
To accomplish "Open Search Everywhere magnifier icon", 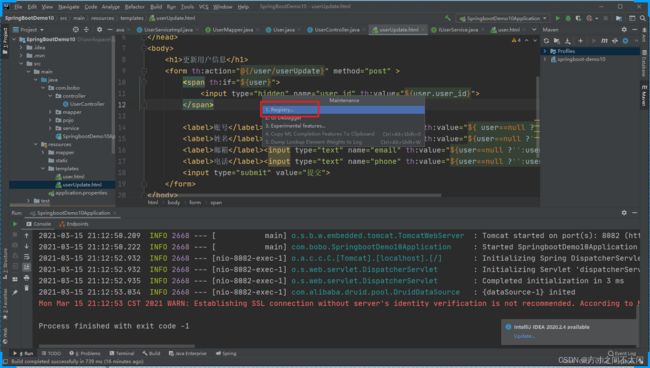I will [x=643, y=18].
